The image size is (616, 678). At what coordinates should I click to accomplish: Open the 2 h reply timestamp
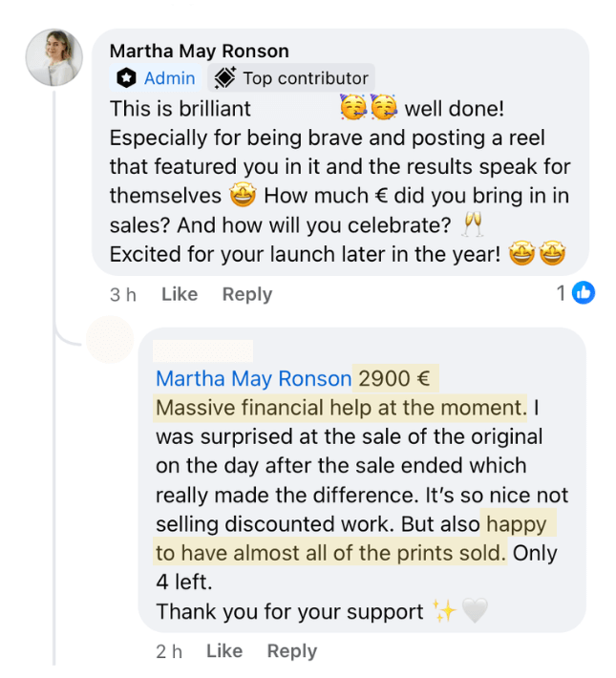pos(168,651)
